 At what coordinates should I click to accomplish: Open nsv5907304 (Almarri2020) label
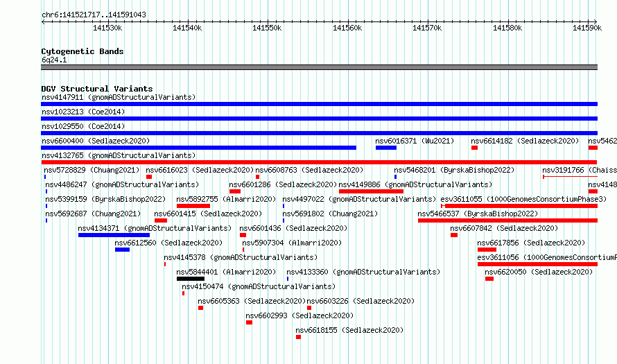click(292, 243)
